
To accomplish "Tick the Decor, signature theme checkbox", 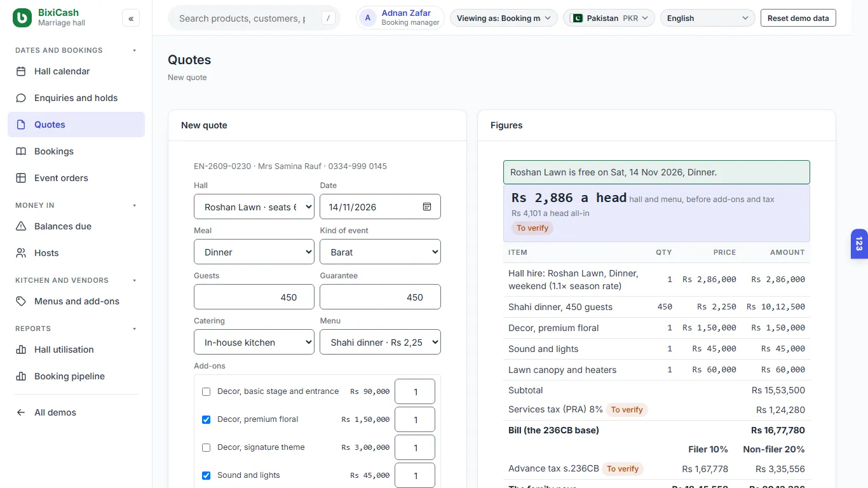I will pyautogui.click(x=206, y=447).
